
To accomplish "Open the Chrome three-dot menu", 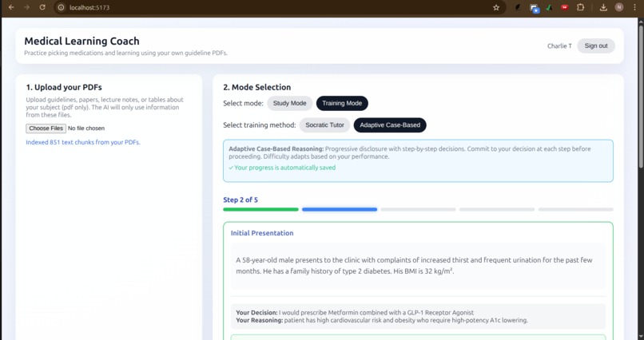I will 634,7.
